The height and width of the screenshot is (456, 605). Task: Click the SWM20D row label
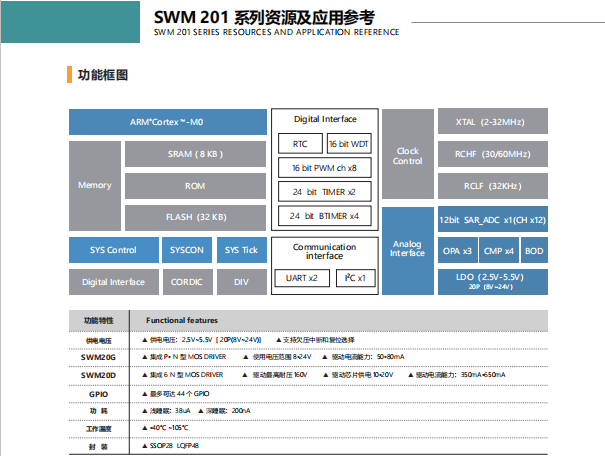tap(98, 375)
